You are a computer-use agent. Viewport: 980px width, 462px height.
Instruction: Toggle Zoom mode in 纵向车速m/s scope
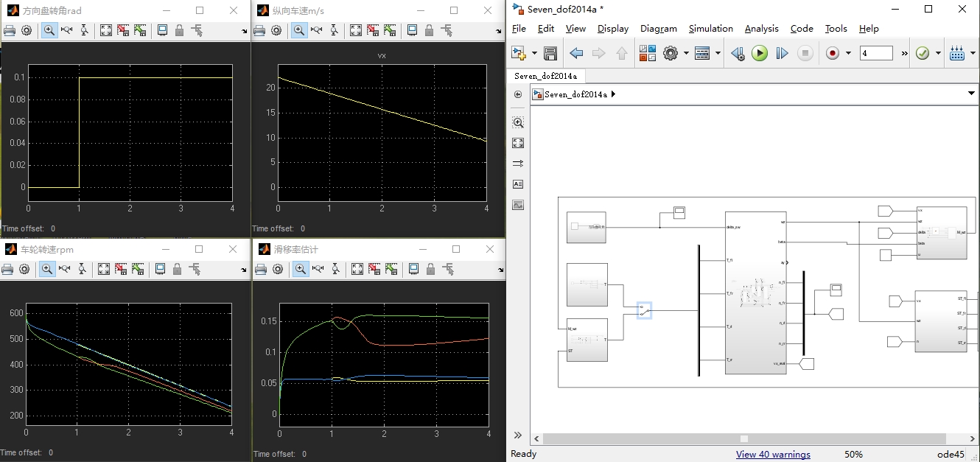[x=299, y=30]
